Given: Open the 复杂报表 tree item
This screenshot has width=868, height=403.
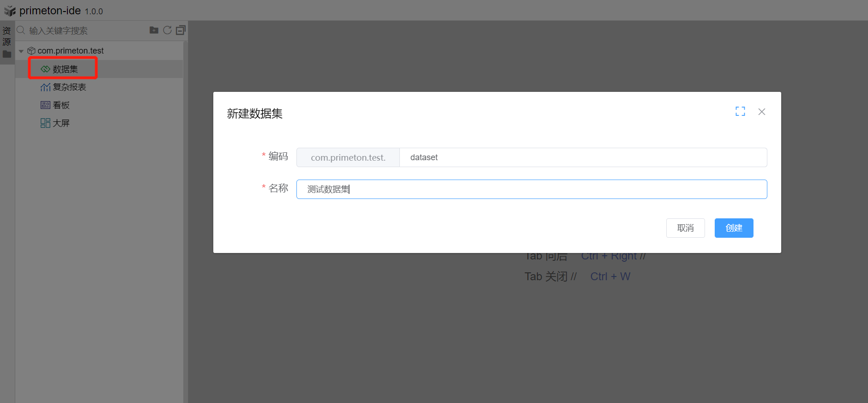Looking at the screenshot, I should [69, 87].
